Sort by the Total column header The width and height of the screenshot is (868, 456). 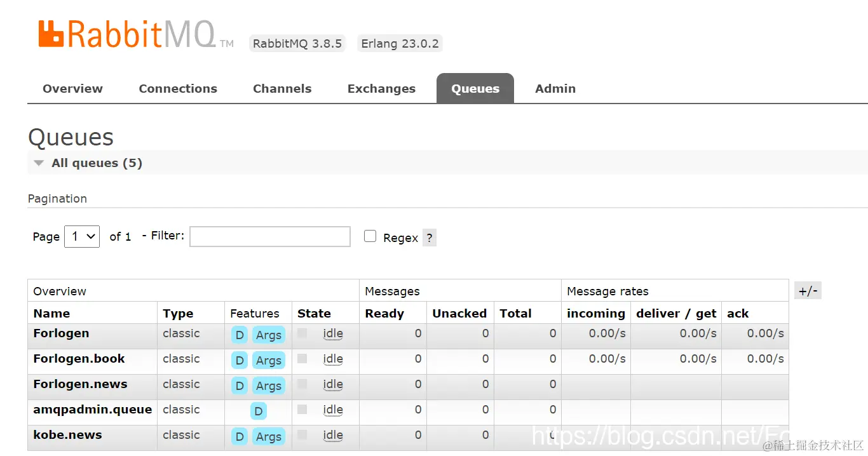[x=515, y=313]
